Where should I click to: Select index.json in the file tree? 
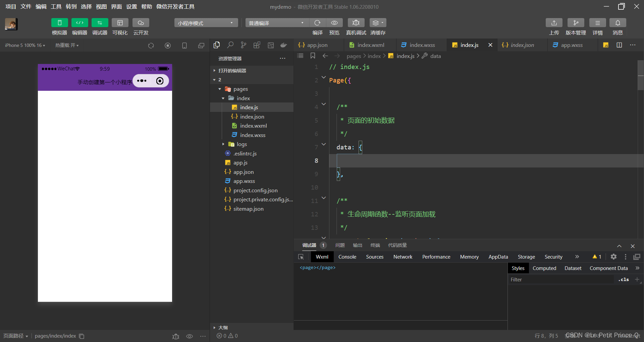(x=252, y=117)
